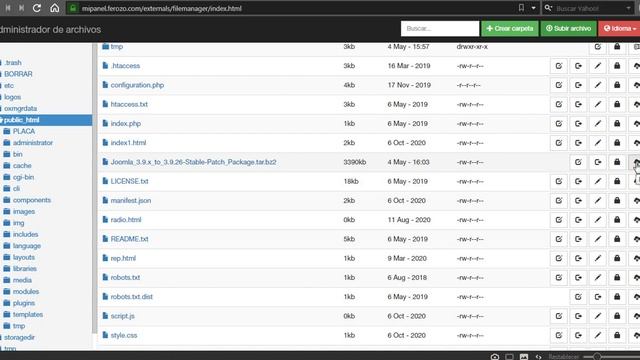Select the administrator folder in the tree

click(33, 143)
